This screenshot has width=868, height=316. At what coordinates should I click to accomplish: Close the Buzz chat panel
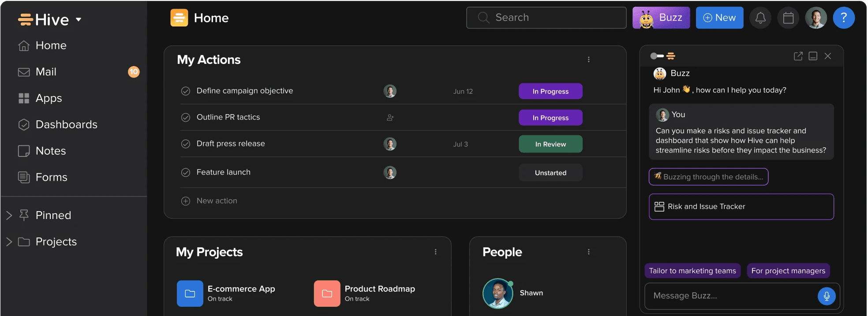(x=828, y=56)
